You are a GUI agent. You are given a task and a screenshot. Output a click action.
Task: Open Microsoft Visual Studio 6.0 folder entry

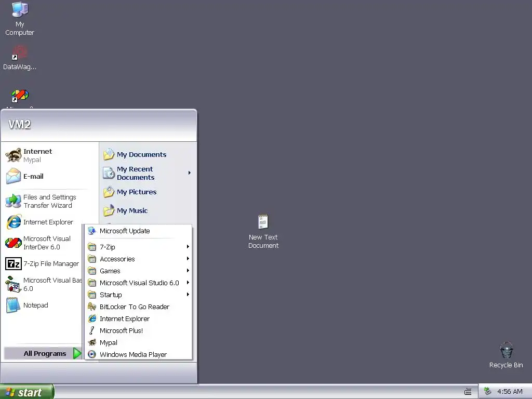click(138, 283)
